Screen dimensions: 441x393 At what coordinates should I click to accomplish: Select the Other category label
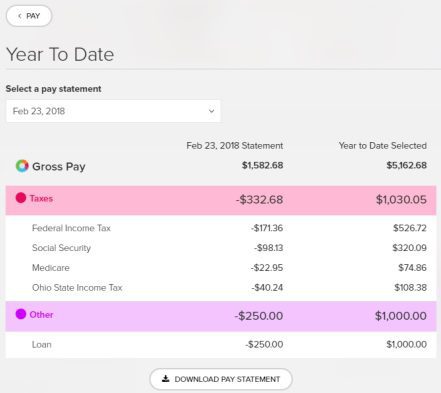coord(41,315)
